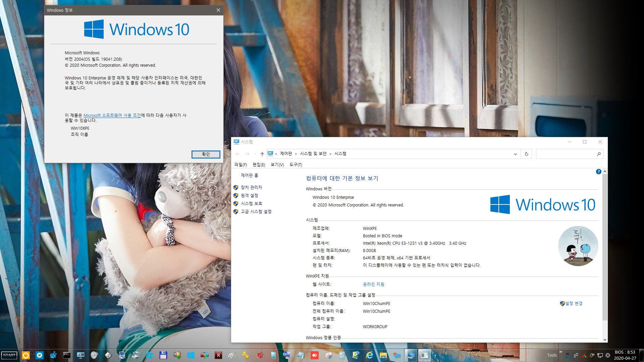Viewport: 644px width, 362px height.
Task: Click the black floppy disk icon on taskbar
Action: (x=108, y=355)
